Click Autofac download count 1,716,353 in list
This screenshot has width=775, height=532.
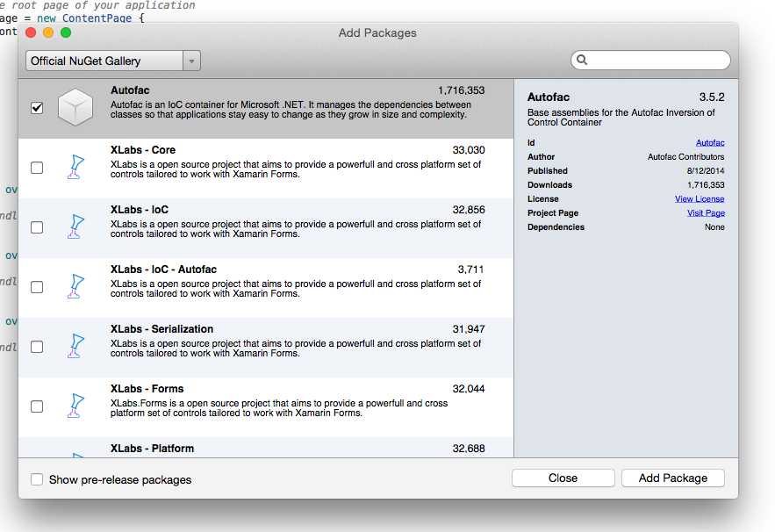click(x=461, y=90)
